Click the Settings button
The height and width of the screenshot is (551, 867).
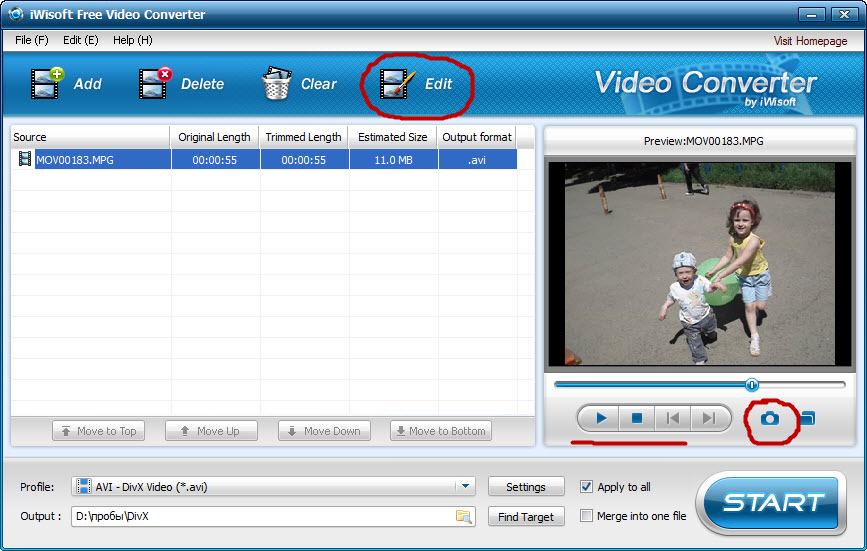[526, 487]
